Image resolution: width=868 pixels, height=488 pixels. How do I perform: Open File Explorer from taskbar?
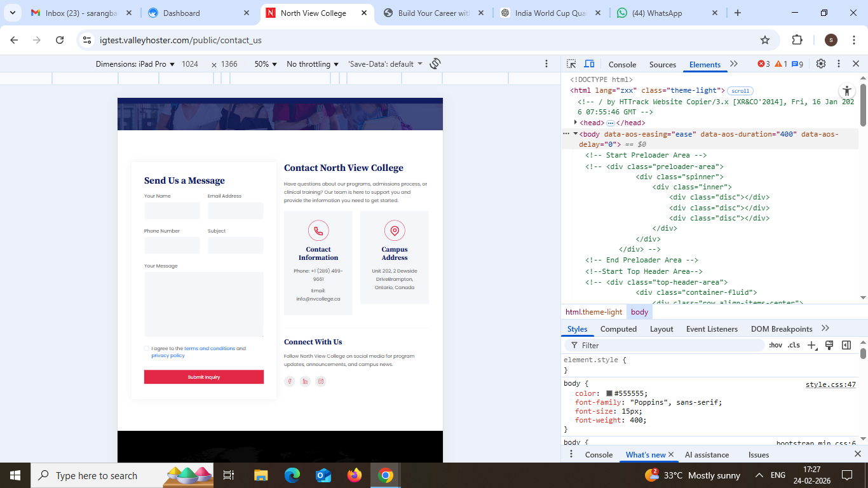(261, 475)
